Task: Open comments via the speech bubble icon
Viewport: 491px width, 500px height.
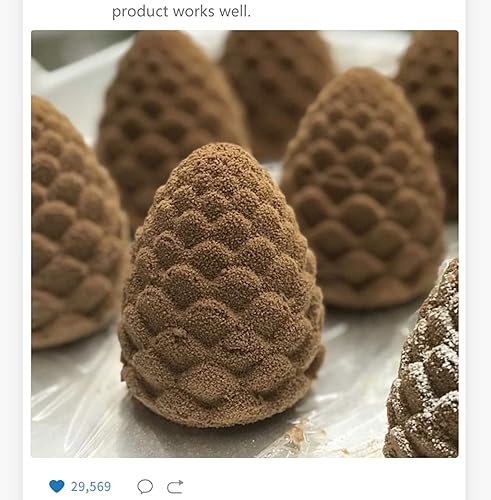Action: pyautogui.click(x=145, y=486)
